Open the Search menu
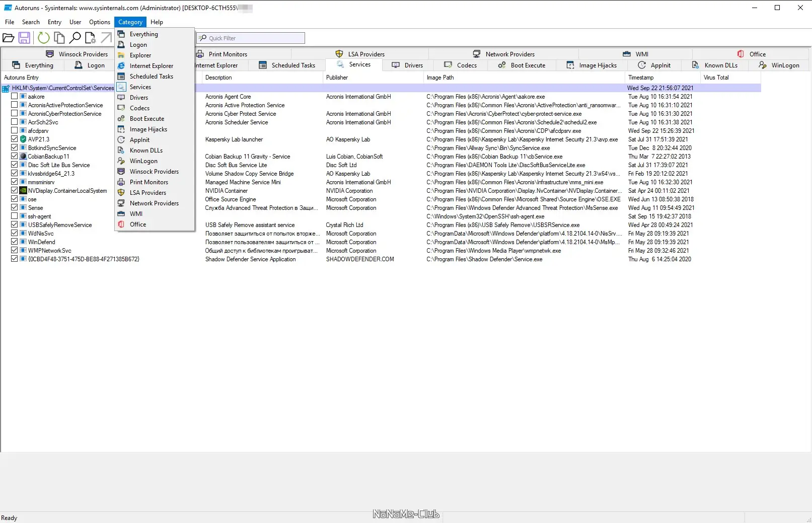 31,22
